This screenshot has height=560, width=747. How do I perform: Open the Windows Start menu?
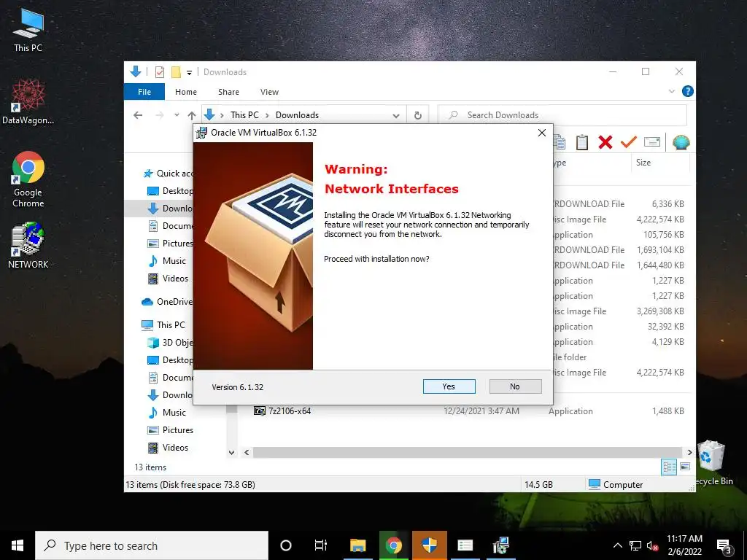(x=18, y=545)
